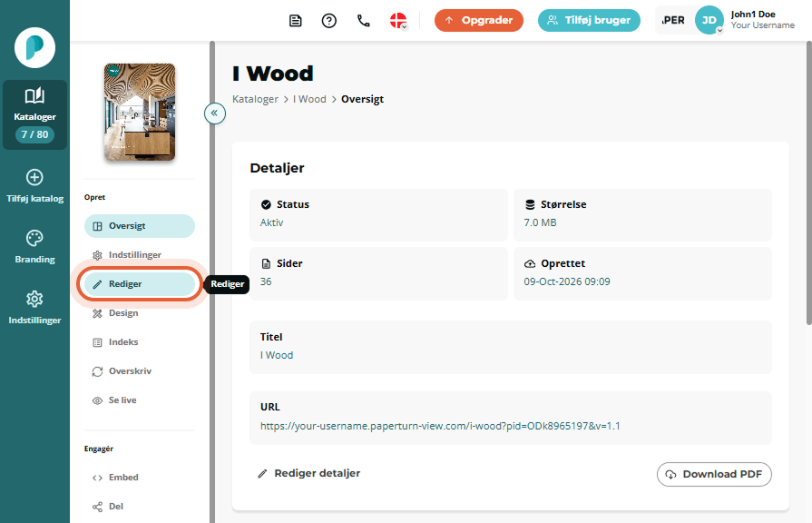Select Oversigt in the Opret menu
The width and height of the screenshot is (812, 523).
(140, 226)
